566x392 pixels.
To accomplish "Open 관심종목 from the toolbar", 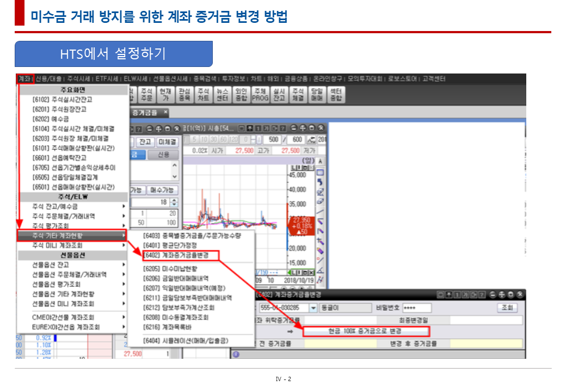I will click(184, 95).
